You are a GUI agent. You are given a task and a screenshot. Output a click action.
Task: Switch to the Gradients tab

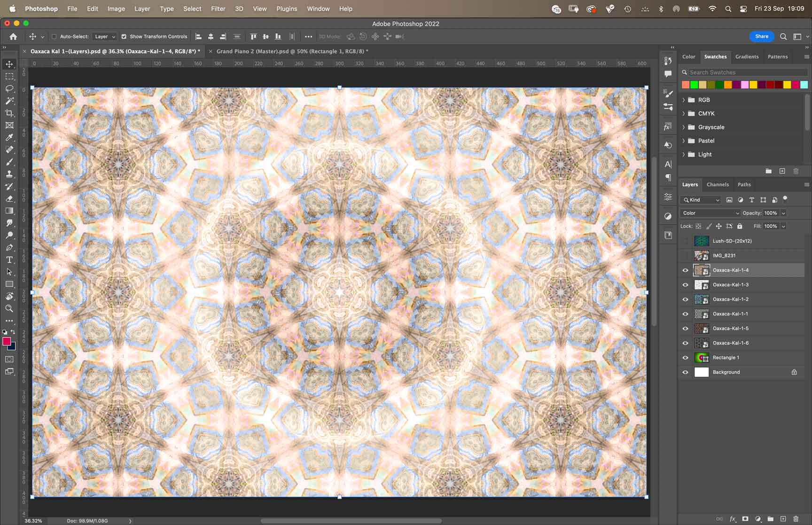(747, 56)
